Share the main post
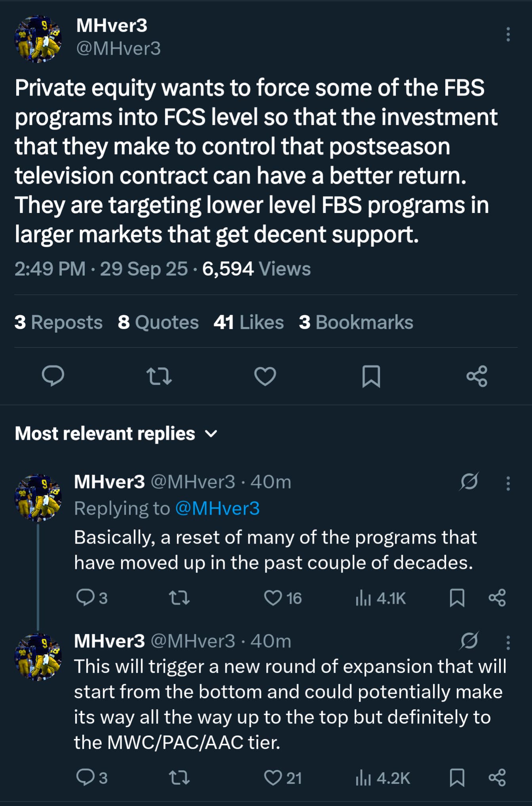 pos(477,376)
